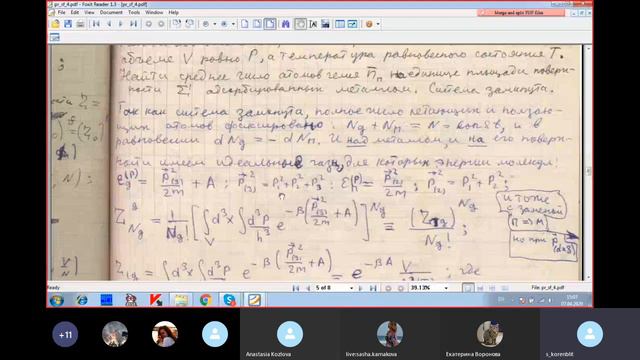The width and height of the screenshot is (640, 360).
Task: Open the zoom out tool dropdown arrow
Action: click(x=233, y=24)
